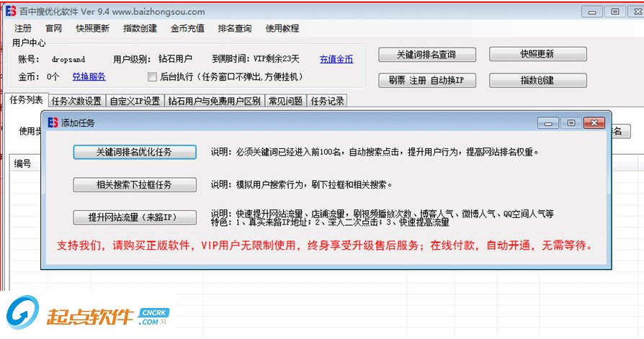Click the 相关搜索下拉框任务 button
The height and width of the screenshot is (339, 644).
(x=135, y=185)
